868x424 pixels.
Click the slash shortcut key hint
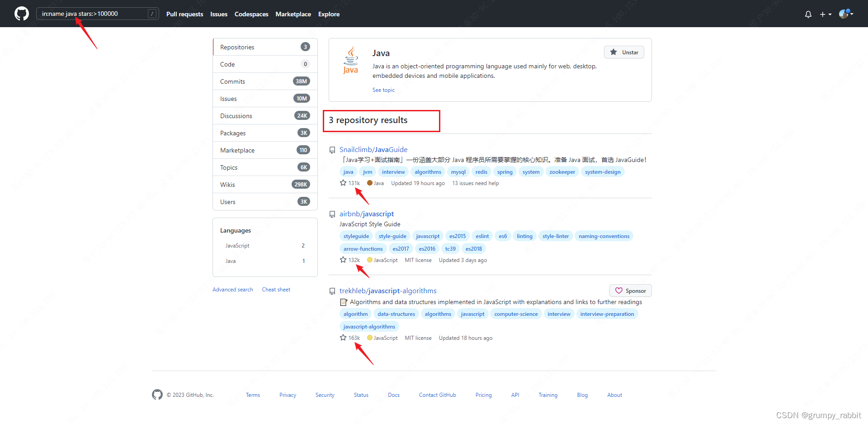(152, 14)
